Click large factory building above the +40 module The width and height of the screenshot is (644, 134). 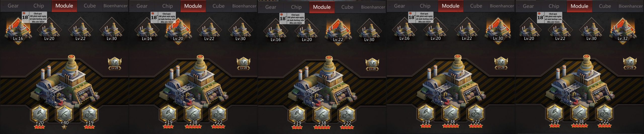click(x=65, y=80)
